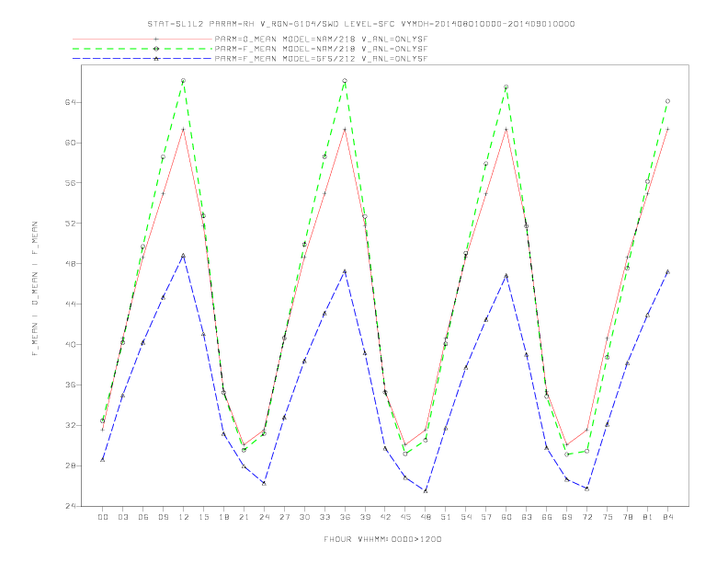Click x-axis tick label 45

pyautogui.click(x=405, y=517)
